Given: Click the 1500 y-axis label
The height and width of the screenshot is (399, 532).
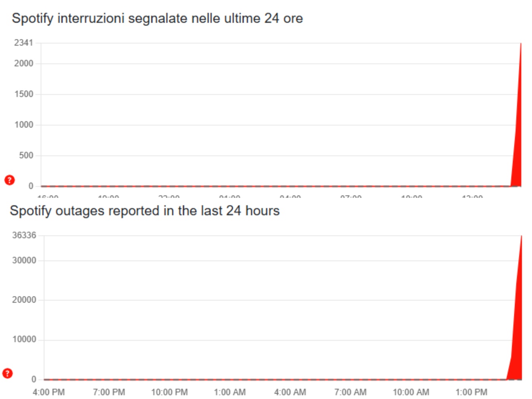Looking at the screenshot, I should tap(24, 94).
